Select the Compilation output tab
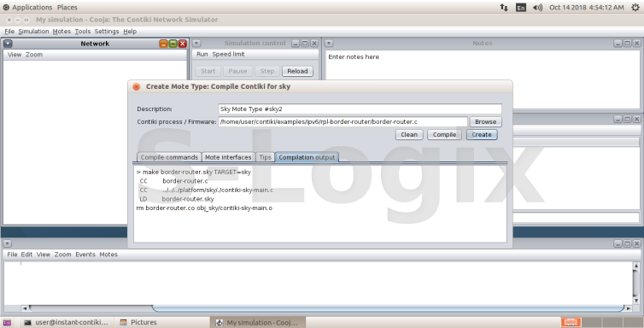Screen dimensions: 644x328 (x=307, y=157)
